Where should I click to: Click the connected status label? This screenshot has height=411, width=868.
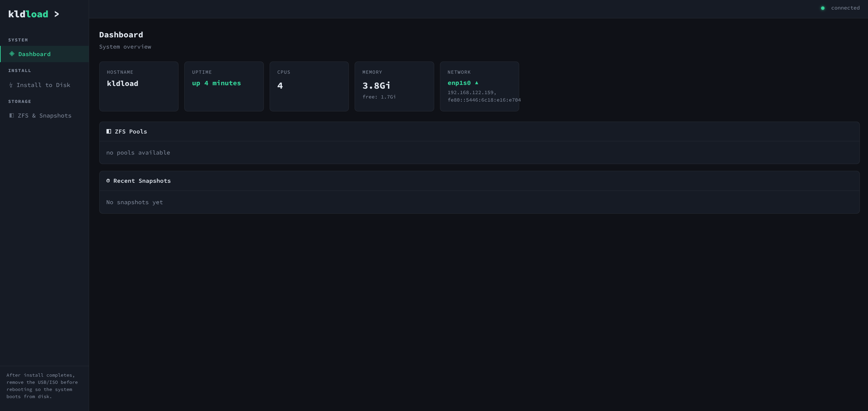pyautogui.click(x=845, y=8)
